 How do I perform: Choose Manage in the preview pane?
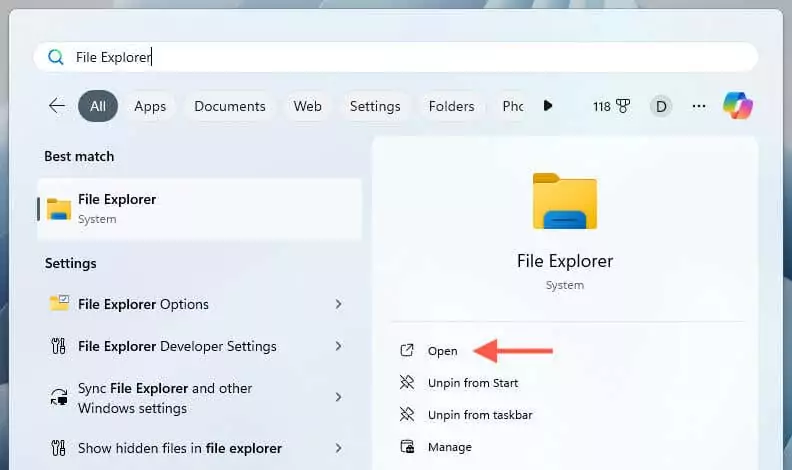tap(450, 447)
